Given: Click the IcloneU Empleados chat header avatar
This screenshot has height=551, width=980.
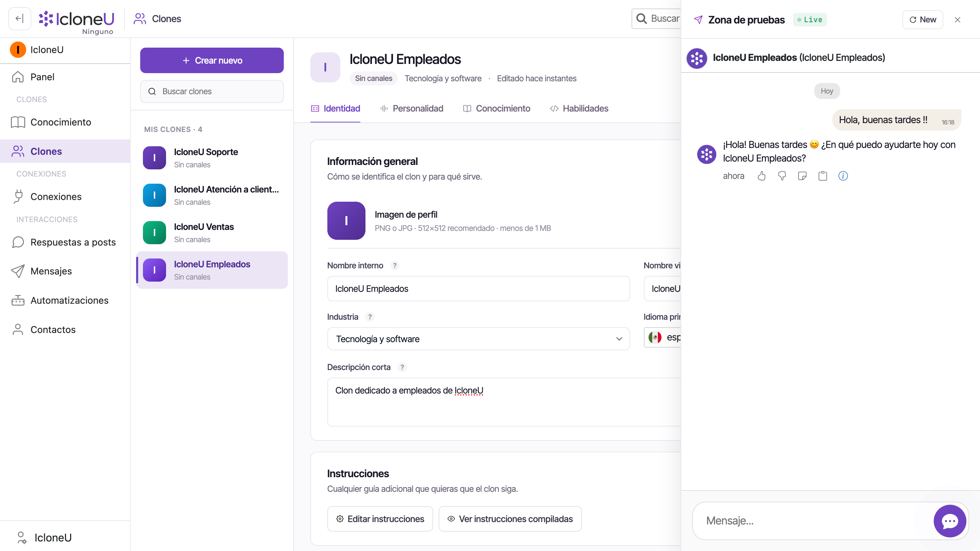Looking at the screenshot, I should (x=697, y=58).
